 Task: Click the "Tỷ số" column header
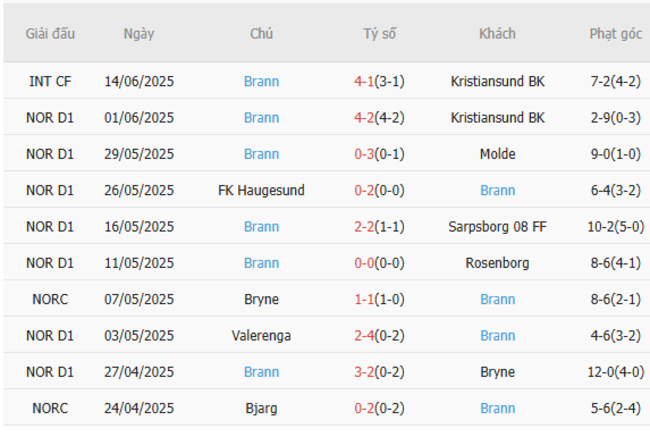tap(379, 34)
